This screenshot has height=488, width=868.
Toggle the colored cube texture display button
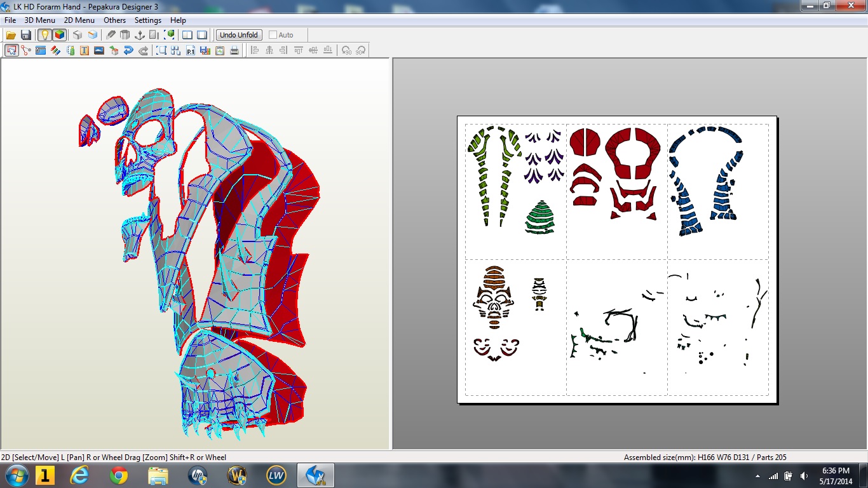pyautogui.click(x=59, y=35)
